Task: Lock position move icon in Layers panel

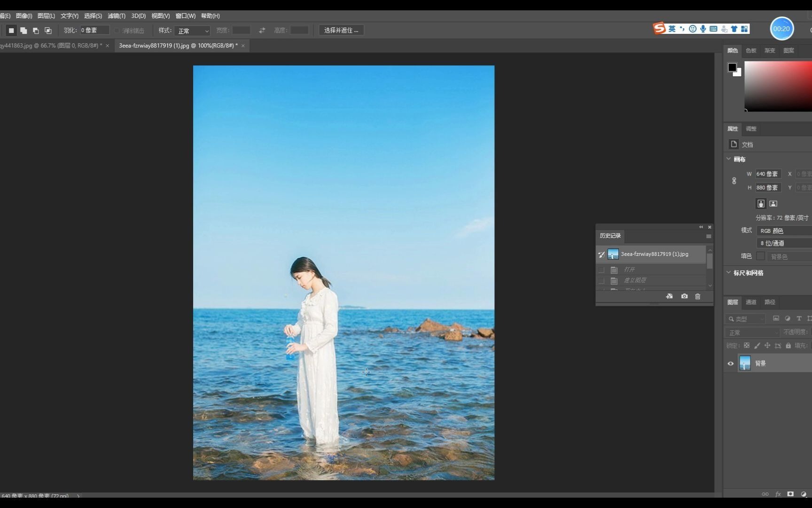Action: click(x=767, y=345)
